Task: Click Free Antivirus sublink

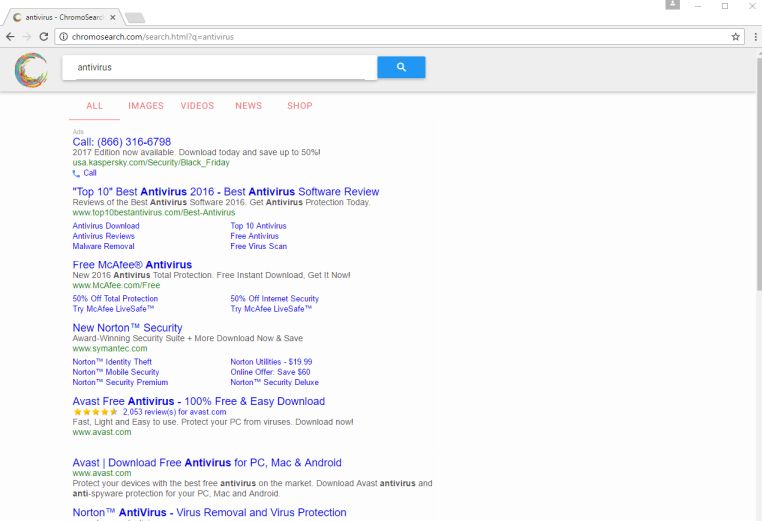Action: tap(255, 236)
